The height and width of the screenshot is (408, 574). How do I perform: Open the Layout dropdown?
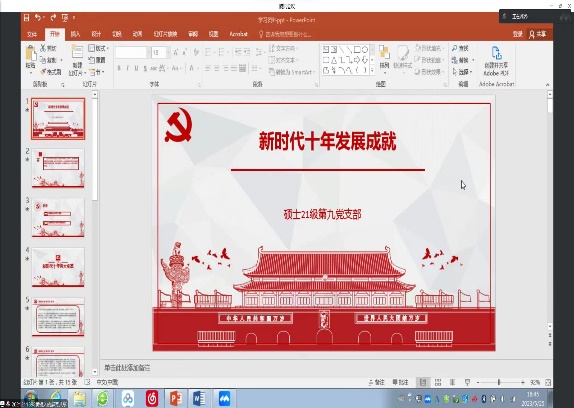pyautogui.click(x=98, y=48)
